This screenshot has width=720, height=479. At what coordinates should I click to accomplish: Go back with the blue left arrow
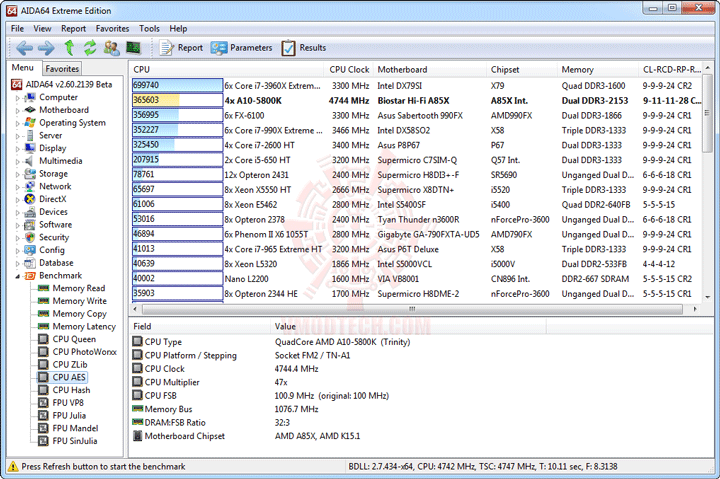coord(24,48)
